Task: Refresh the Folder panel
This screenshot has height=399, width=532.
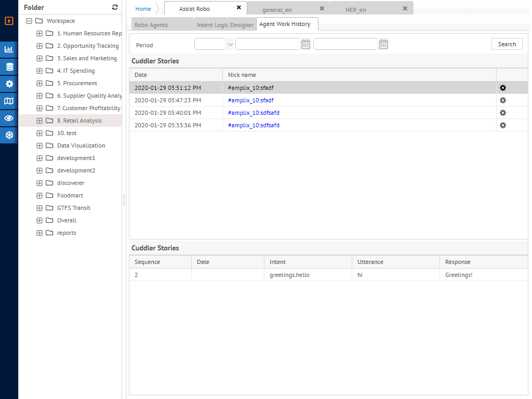Action: click(x=115, y=7)
